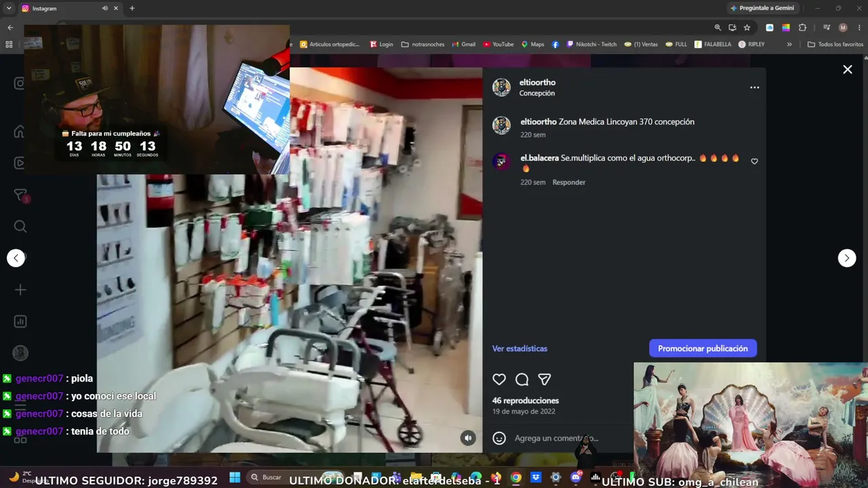Open the Login bookmark
Screen dimensions: 868x488
[x=381, y=44]
